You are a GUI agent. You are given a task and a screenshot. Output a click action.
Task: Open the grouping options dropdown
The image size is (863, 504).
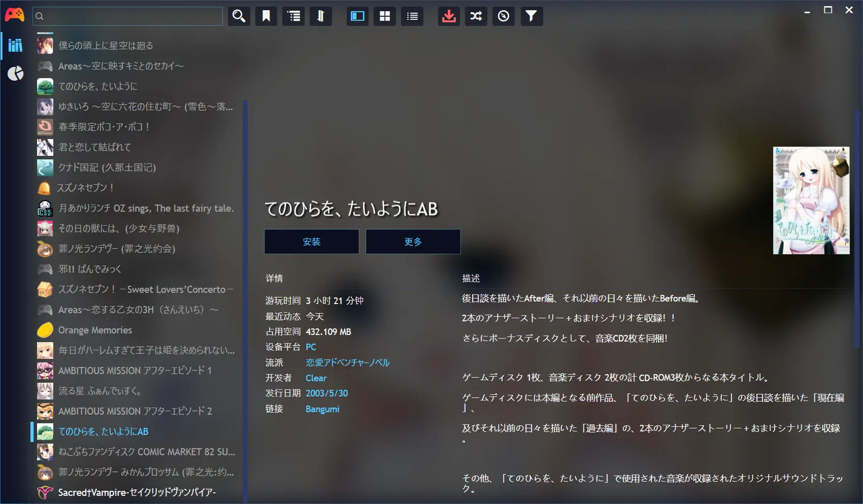coord(293,16)
